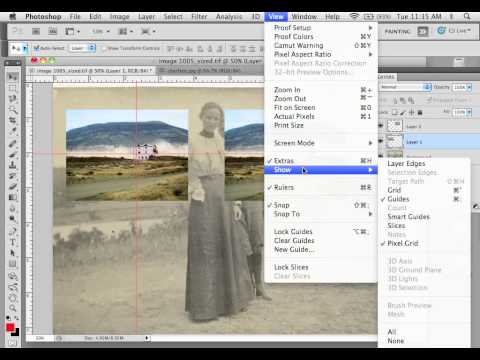Choose Zoom In from the View menu
The image size is (480, 360).
[321, 90]
